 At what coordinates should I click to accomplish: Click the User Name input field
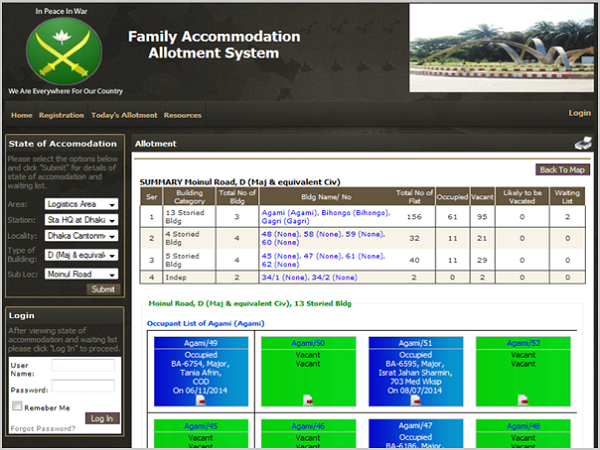coord(83,365)
